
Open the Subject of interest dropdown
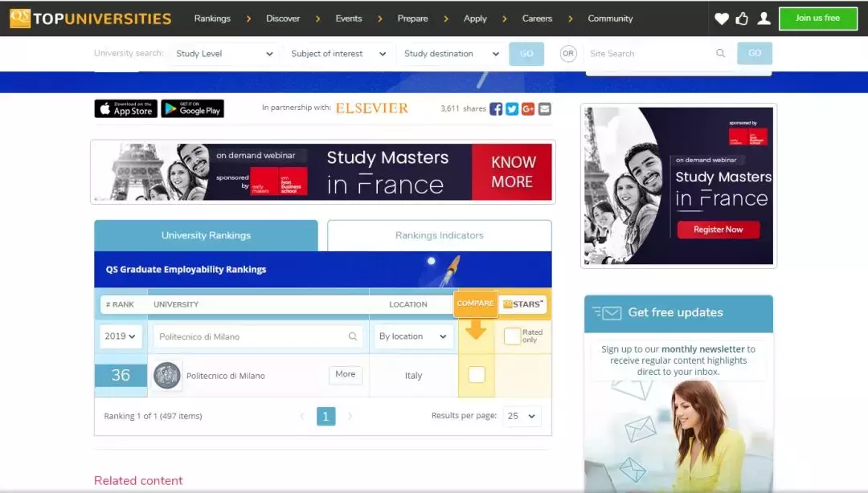pyautogui.click(x=338, y=54)
